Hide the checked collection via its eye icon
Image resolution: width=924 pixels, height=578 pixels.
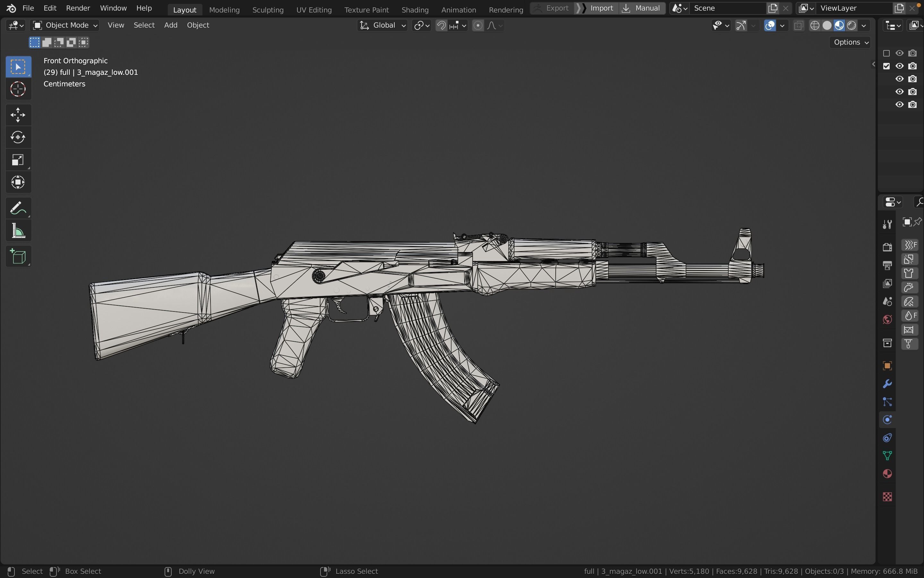[x=900, y=66]
